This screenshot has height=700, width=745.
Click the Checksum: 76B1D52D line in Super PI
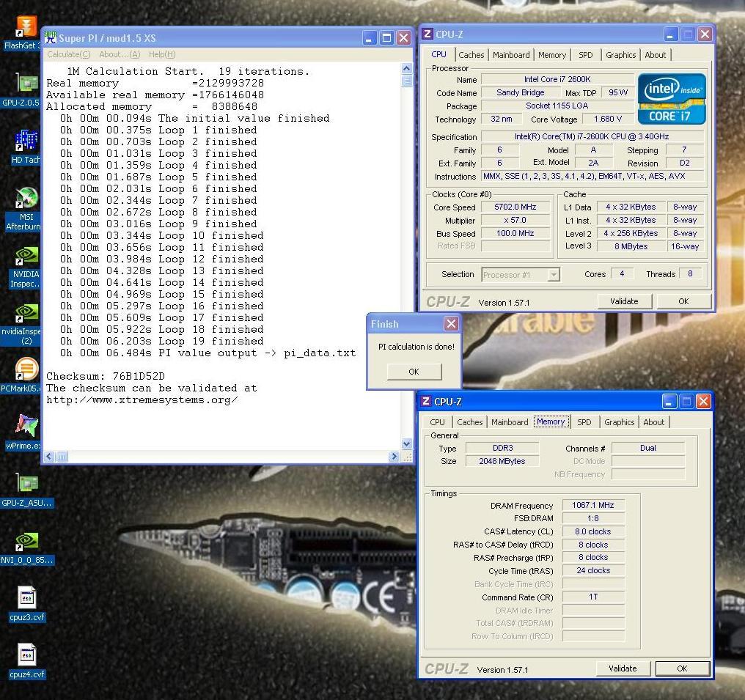[106, 376]
